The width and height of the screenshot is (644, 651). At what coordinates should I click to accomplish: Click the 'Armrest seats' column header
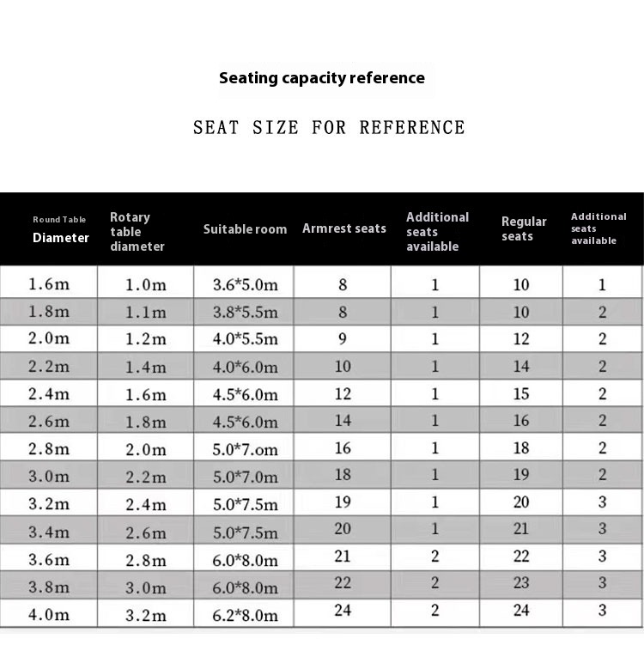343,228
